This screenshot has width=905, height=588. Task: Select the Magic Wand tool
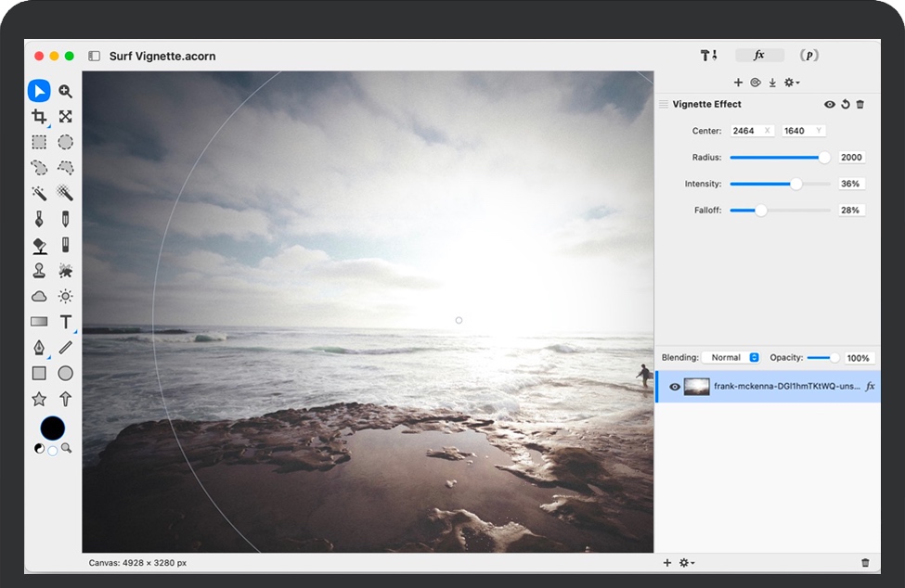tap(39, 193)
